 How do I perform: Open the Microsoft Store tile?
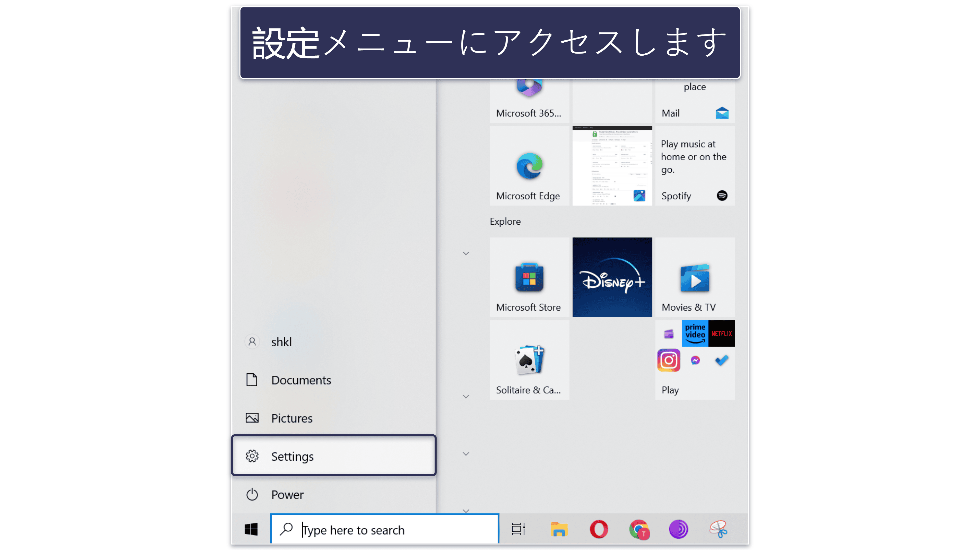(x=529, y=277)
